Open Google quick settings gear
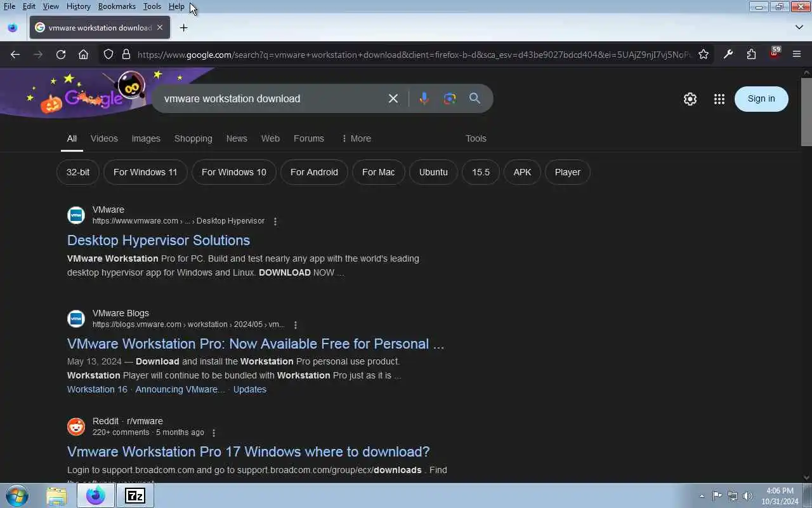 (690, 99)
